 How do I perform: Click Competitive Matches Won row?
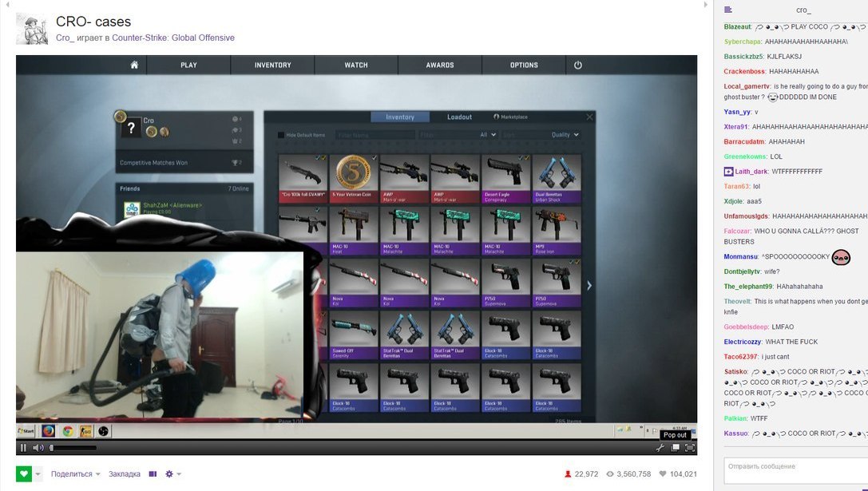pos(184,163)
